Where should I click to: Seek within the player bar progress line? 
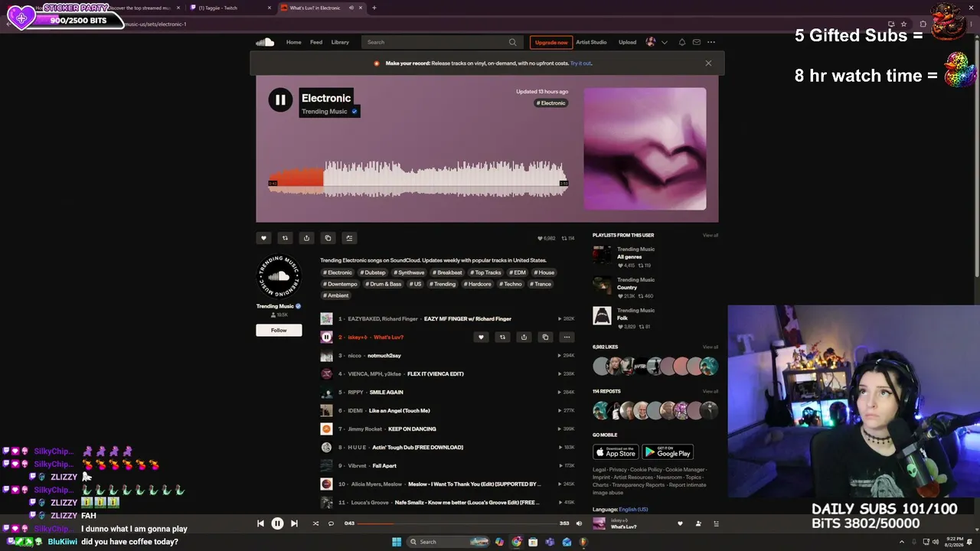click(x=457, y=523)
